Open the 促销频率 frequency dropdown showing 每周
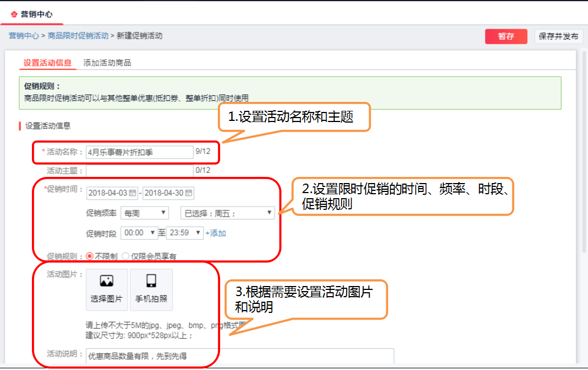 (x=144, y=212)
